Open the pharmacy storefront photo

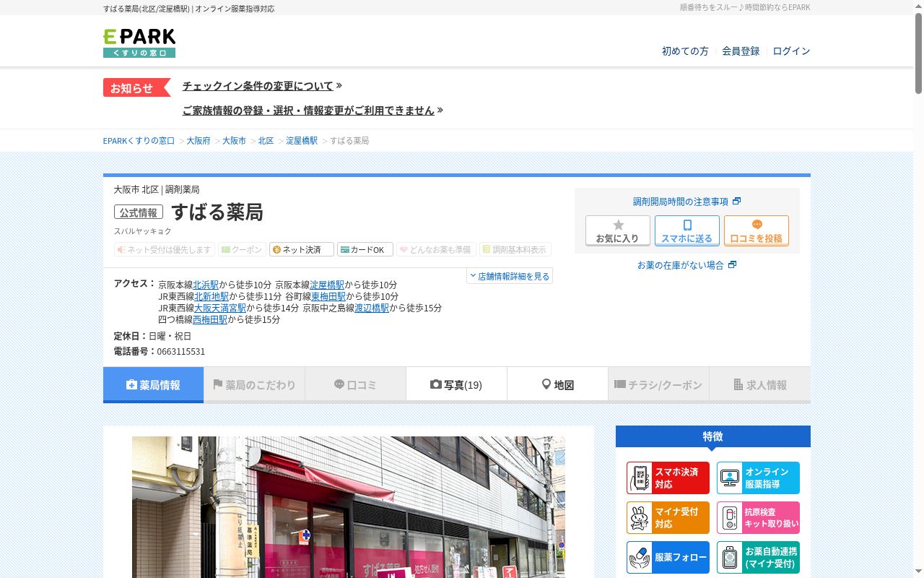point(349,507)
